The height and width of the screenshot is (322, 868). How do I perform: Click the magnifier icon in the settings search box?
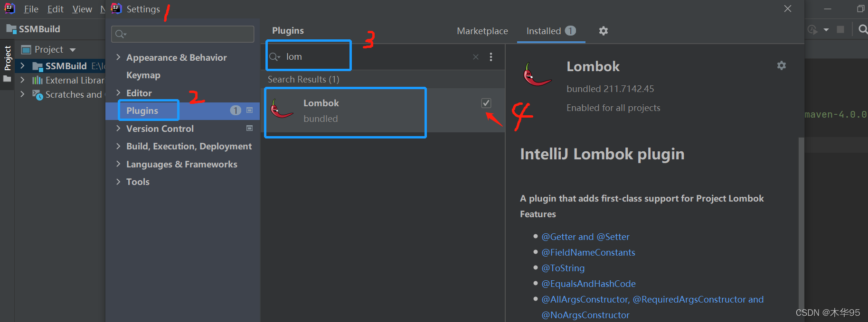point(121,34)
